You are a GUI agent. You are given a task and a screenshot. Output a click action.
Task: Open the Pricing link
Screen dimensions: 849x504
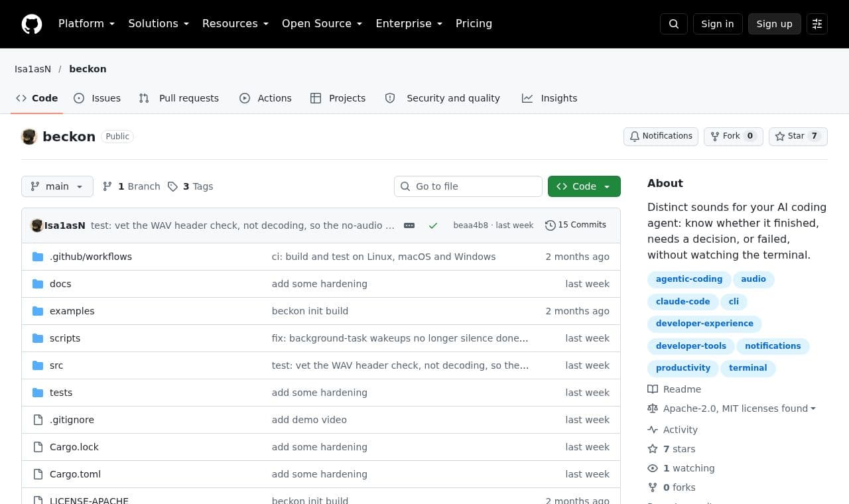click(x=474, y=24)
